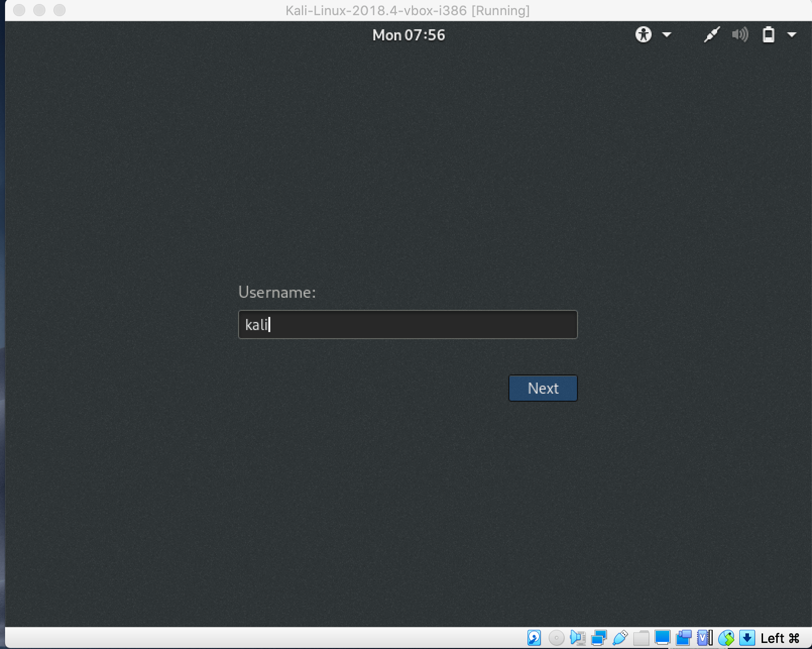
Task: Open VirtualBox network adapters icon
Action: (599, 638)
